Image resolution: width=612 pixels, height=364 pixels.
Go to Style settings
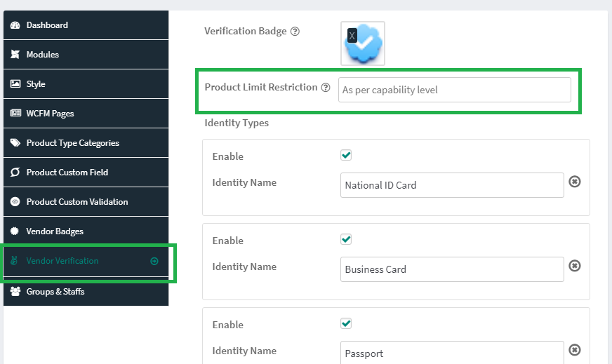(x=86, y=84)
